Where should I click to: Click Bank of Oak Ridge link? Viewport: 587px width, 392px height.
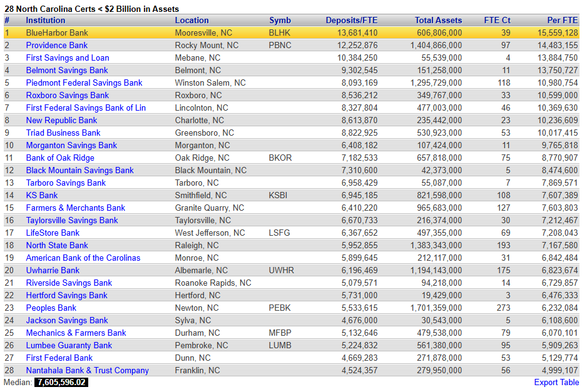pos(60,158)
